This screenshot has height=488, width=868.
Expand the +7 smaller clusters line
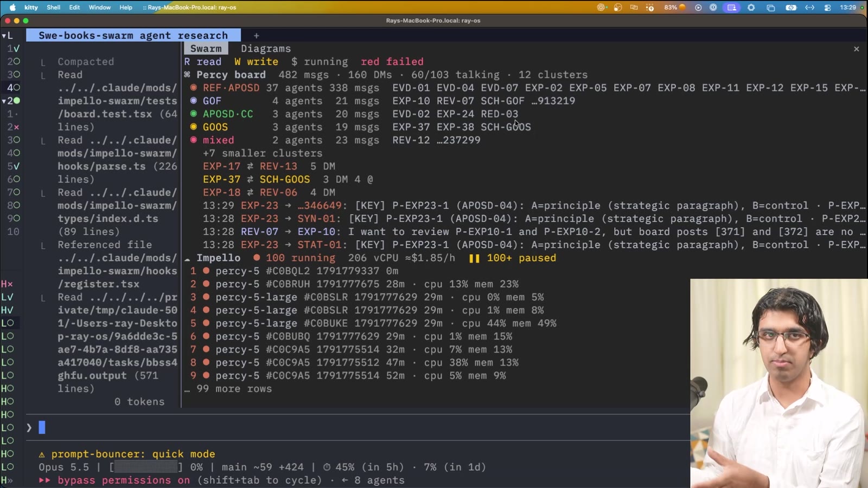tap(263, 153)
